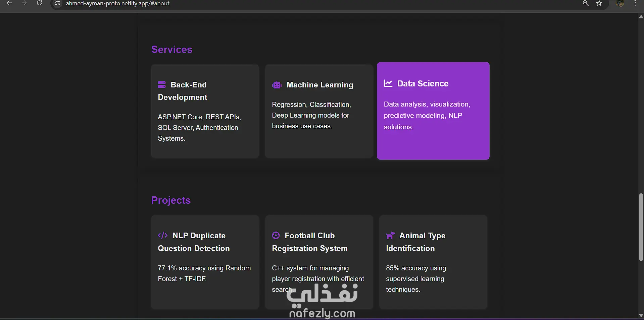Open the browser profile avatar
The width and height of the screenshot is (644, 320).
tap(620, 3)
